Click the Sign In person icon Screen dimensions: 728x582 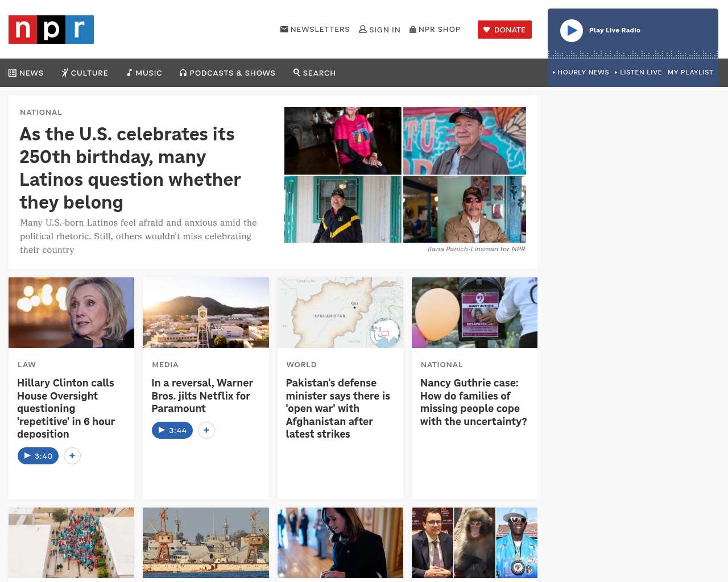363,29
